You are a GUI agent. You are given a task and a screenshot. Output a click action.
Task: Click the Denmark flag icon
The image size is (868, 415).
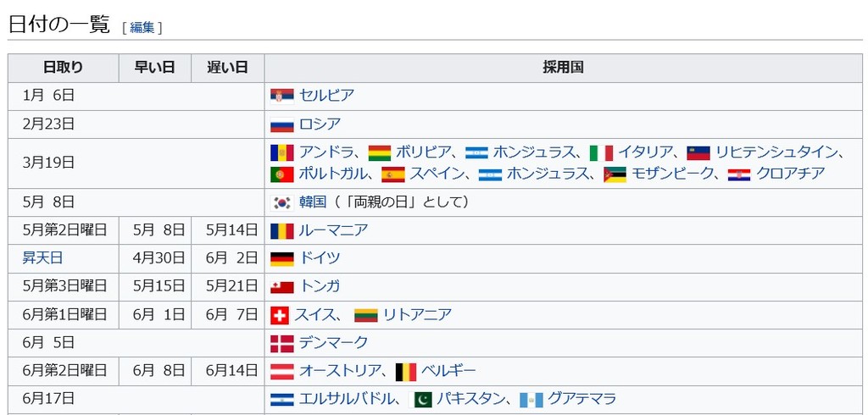281,344
